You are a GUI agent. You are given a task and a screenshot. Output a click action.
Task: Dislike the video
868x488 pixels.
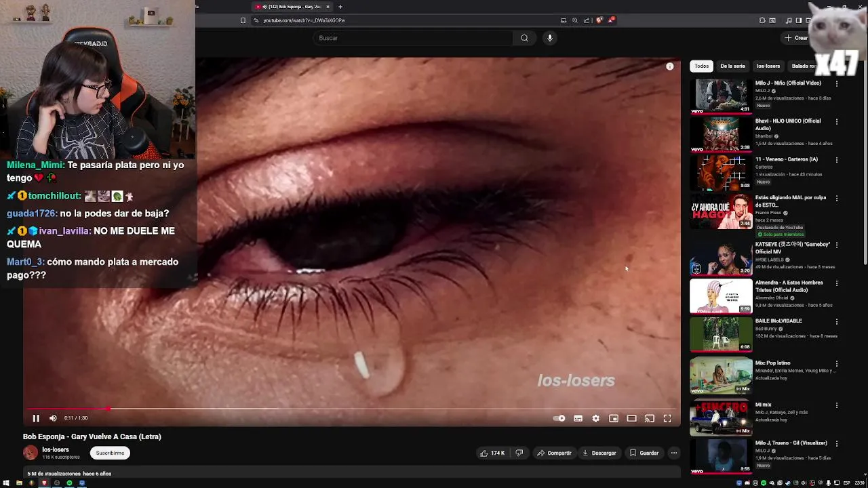pos(519,453)
